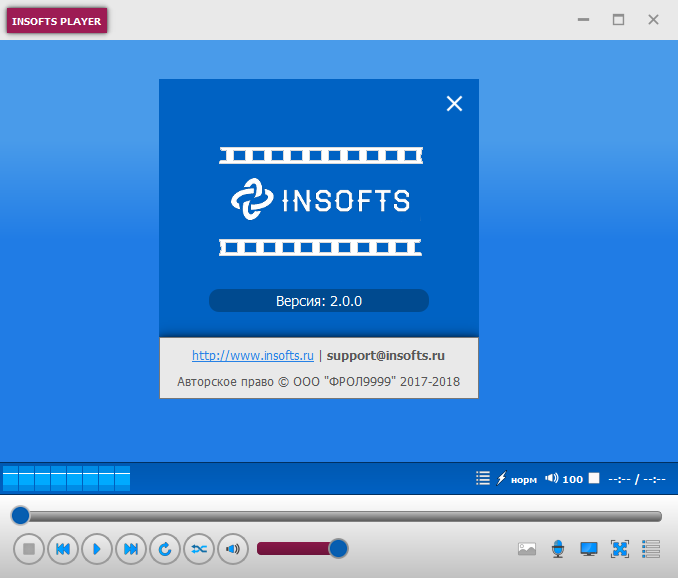Click the monitor display icon

[x=588, y=549]
